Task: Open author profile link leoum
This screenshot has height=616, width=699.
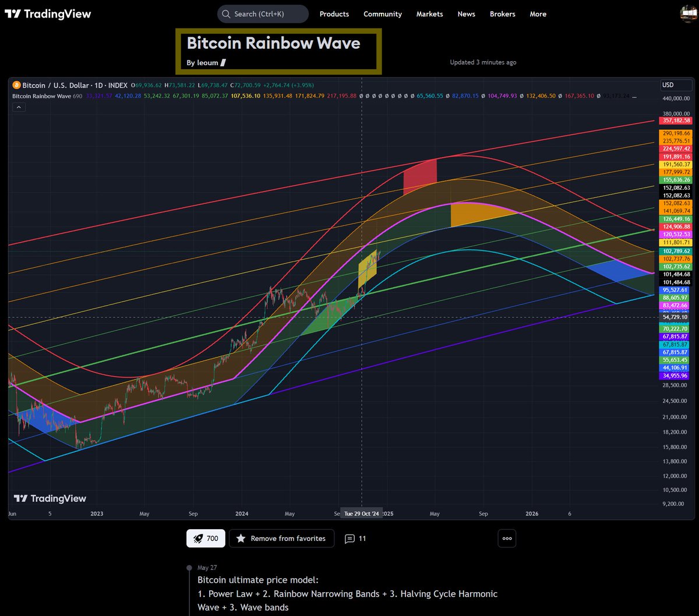Action: [x=207, y=62]
